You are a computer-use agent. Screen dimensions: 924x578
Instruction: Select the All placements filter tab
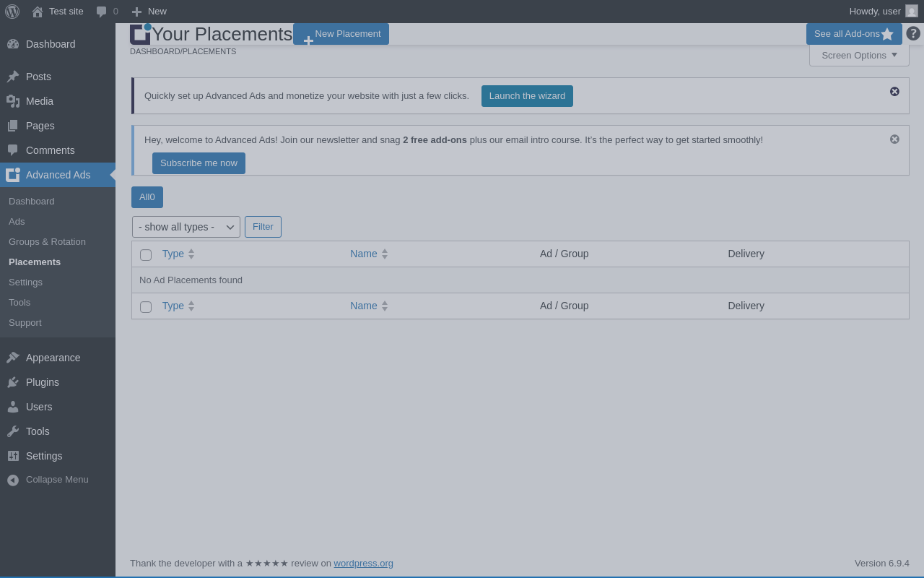tap(147, 197)
